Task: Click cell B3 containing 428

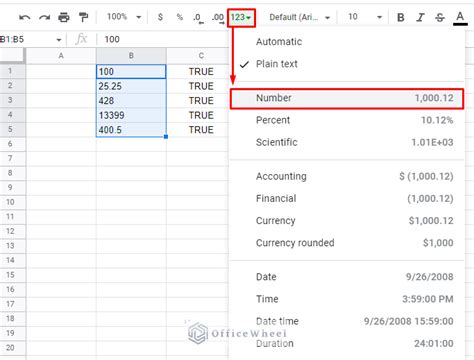Action: pos(131,101)
